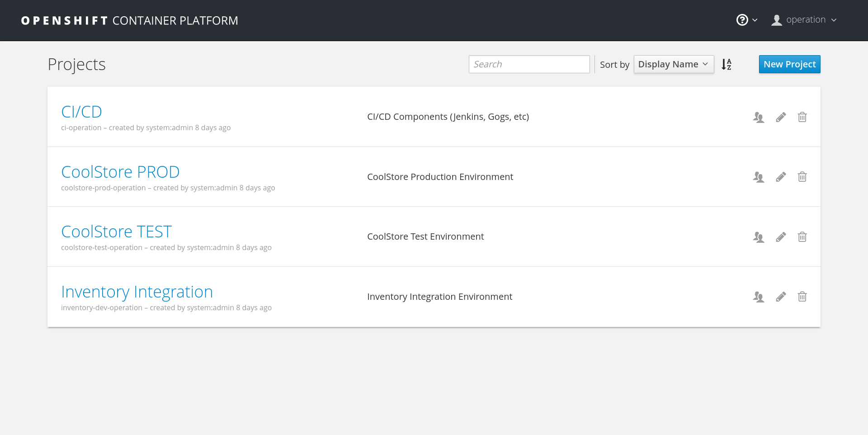This screenshot has width=868, height=435.
Task: Edit the CI/CD project
Action: tap(781, 117)
